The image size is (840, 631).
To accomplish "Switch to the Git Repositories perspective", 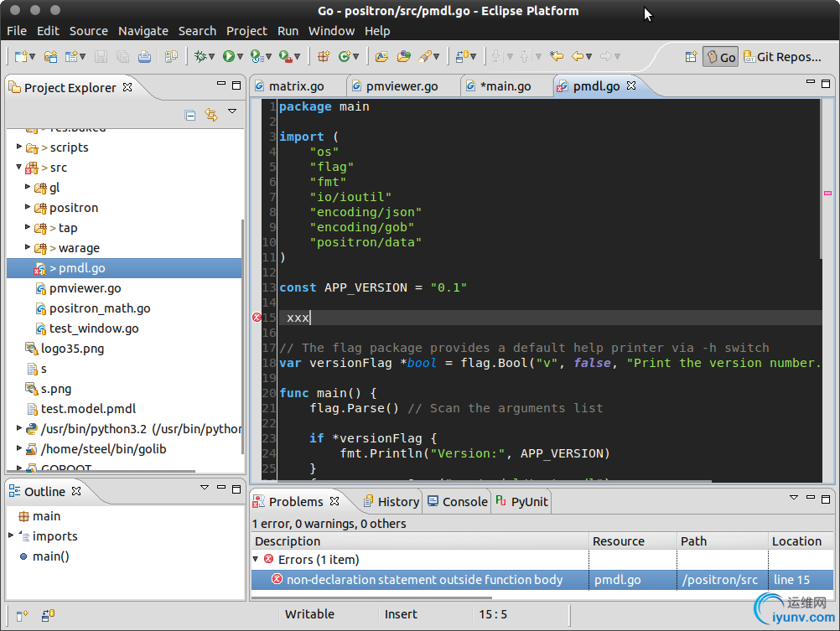I will [x=782, y=57].
